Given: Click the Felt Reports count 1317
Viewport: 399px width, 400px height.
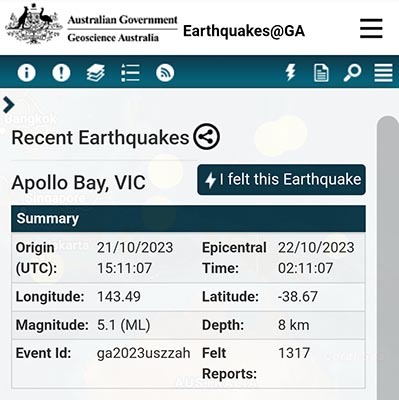Looking at the screenshot, I should pyautogui.click(x=294, y=353).
